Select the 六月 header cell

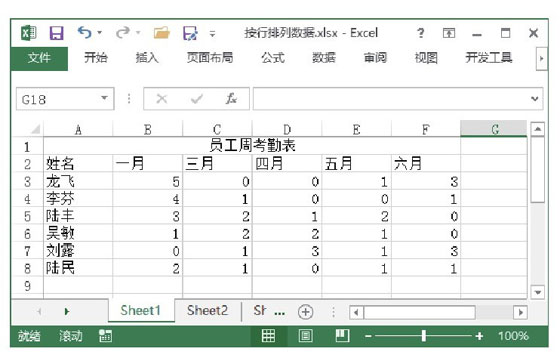426,164
